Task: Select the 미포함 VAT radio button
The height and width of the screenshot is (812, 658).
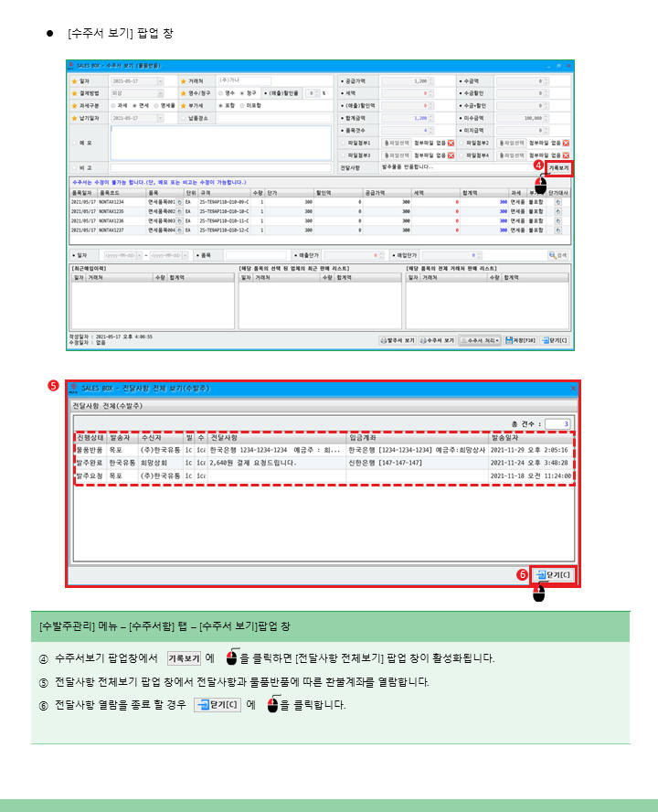Action: (x=242, y=106)
